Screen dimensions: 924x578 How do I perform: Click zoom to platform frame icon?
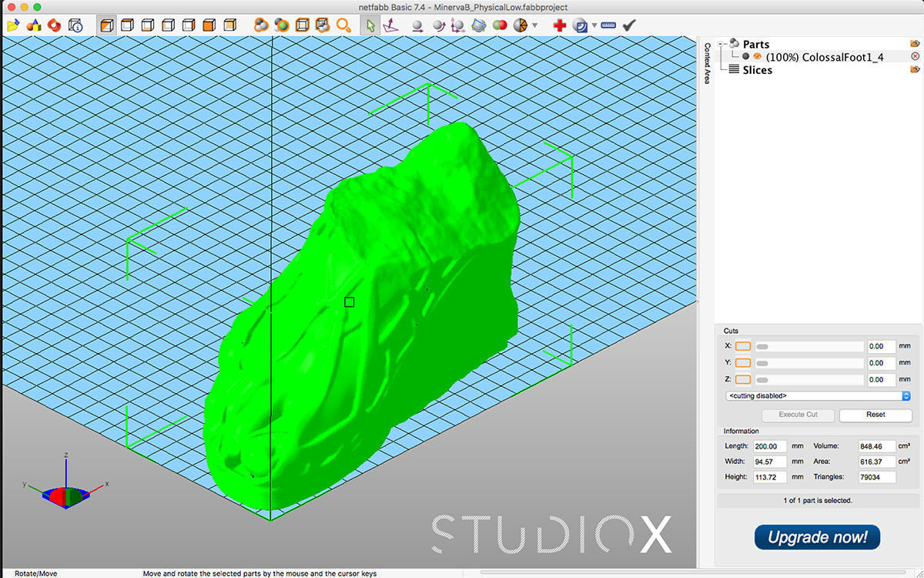[x=302, y=25]
